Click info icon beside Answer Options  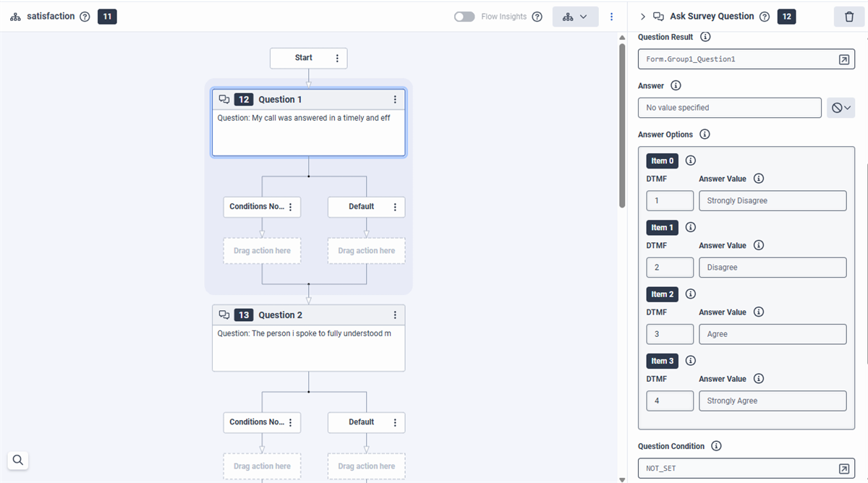(705, 134)
